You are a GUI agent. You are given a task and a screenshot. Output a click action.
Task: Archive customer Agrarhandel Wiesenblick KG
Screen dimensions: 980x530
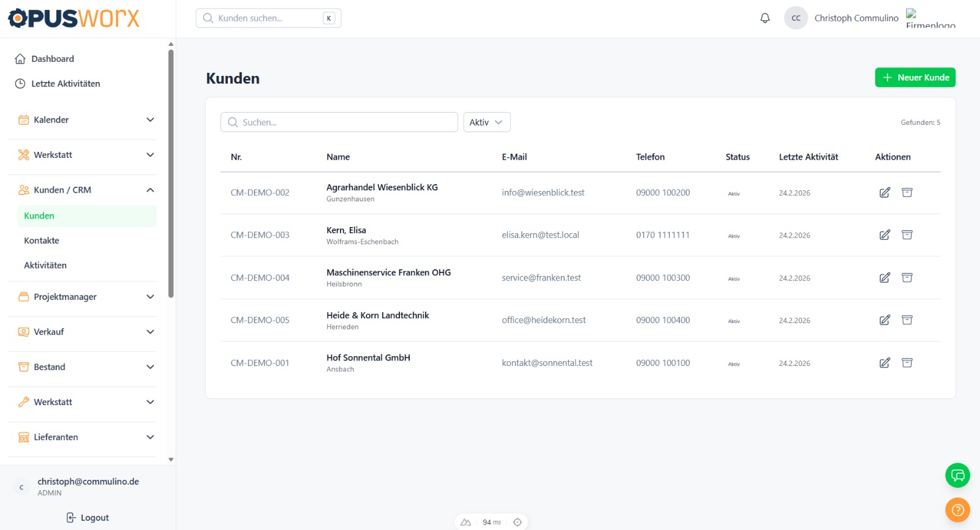tap(907, 193)
